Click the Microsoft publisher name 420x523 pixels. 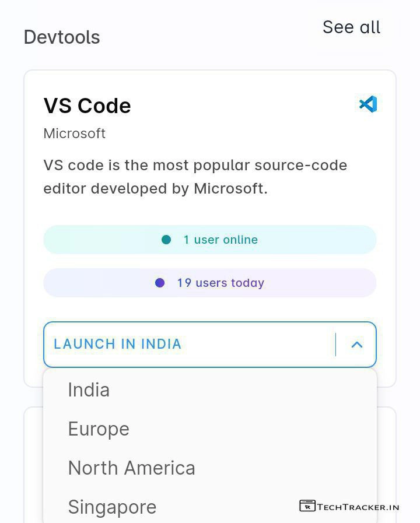tap(75, 134)
